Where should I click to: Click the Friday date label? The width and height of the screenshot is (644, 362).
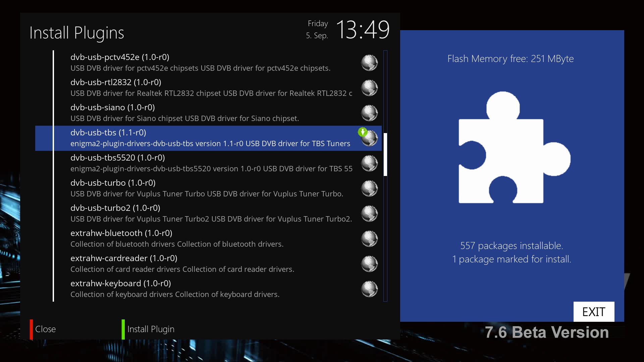pyautogui.click(x=318, y=23)
